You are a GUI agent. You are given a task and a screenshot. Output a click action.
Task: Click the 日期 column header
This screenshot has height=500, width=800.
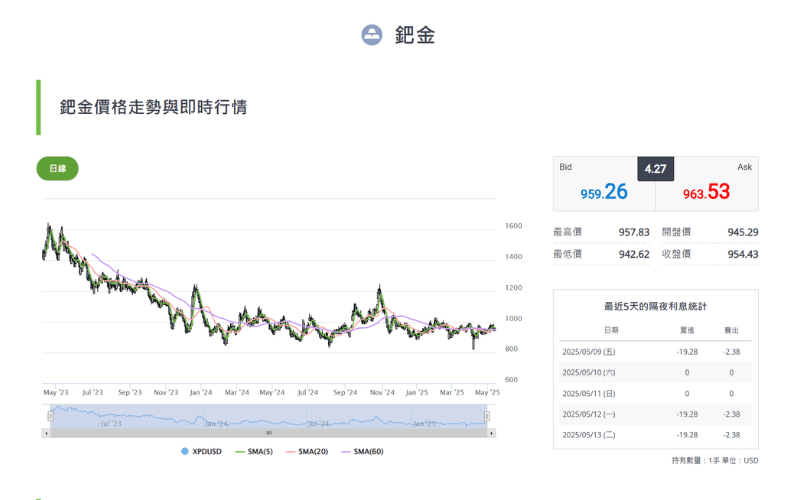point(611,330)
